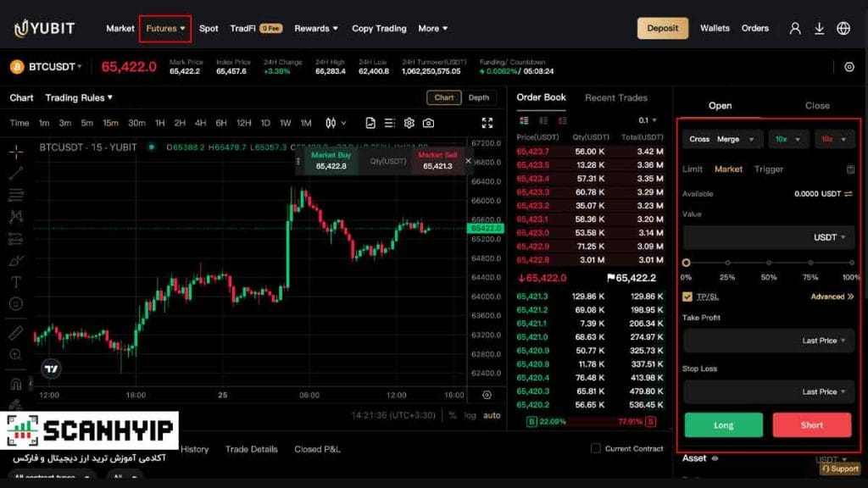Open order book 0.1 precision dropdown
The image size is (868, 488).
coord(647,120)
